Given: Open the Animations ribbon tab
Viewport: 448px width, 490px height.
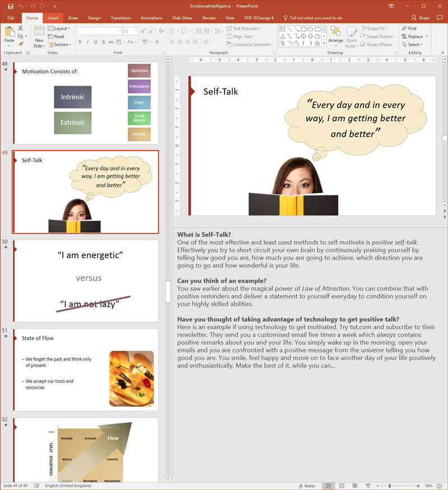Looking at the screenshot, I should point(151,18).
